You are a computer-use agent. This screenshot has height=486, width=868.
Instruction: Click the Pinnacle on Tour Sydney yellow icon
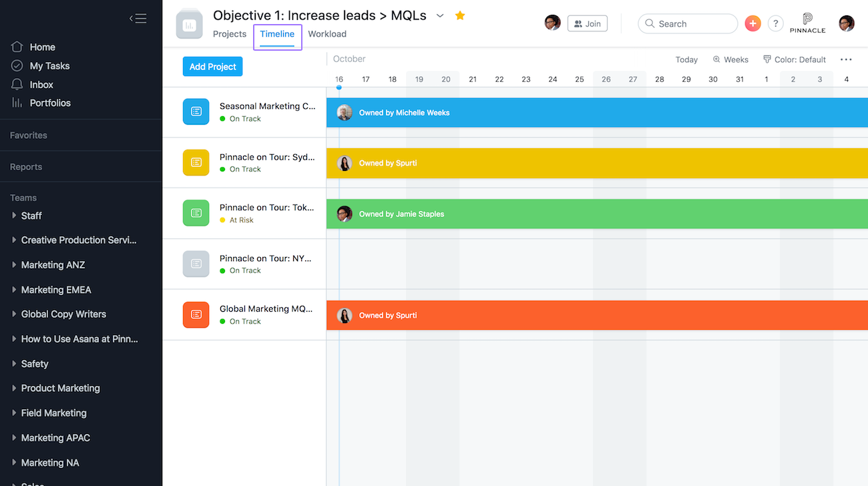(196, 162)
